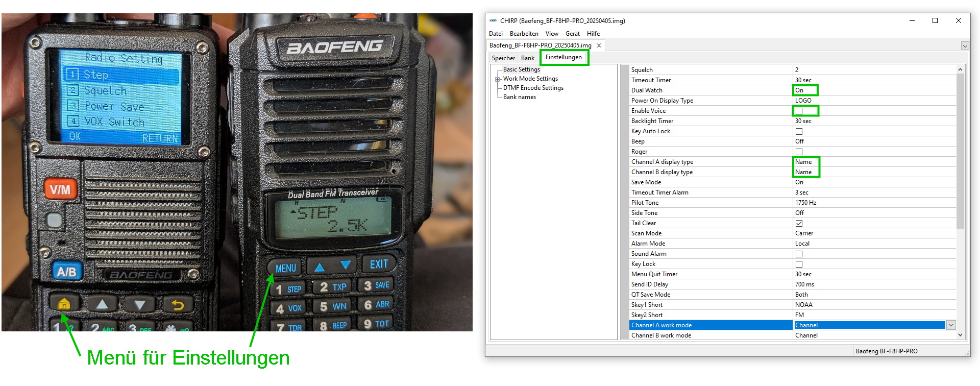Open Channel A work mode dropdown arrow

coord(950,325)
